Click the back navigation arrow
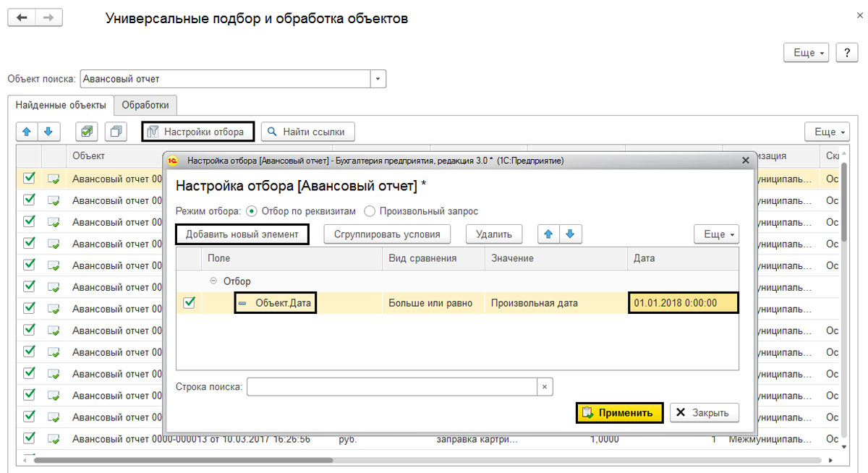This screenshot has width=868, height=473. (x=22, y=18)
